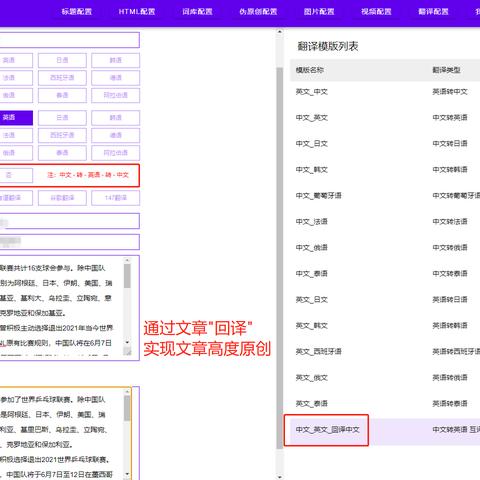Select the 英文_日文 template row

pyautogui.click(x=385, y=300)
